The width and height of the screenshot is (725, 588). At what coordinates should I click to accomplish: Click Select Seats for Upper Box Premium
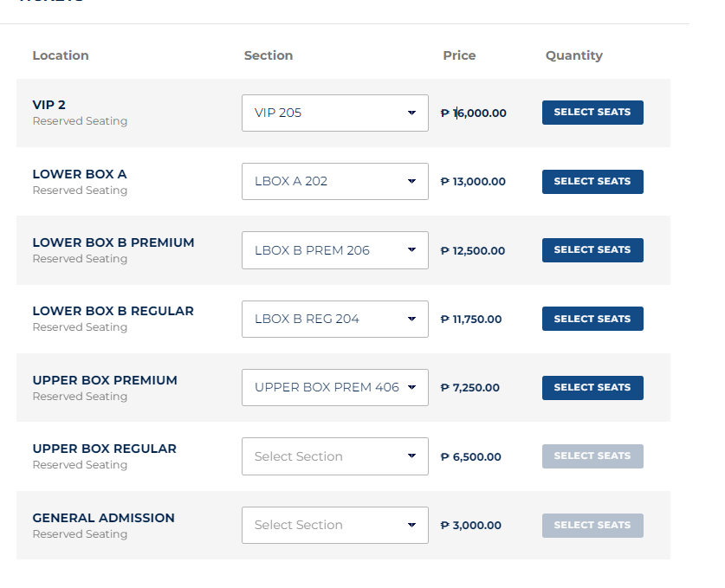(592, 388)
